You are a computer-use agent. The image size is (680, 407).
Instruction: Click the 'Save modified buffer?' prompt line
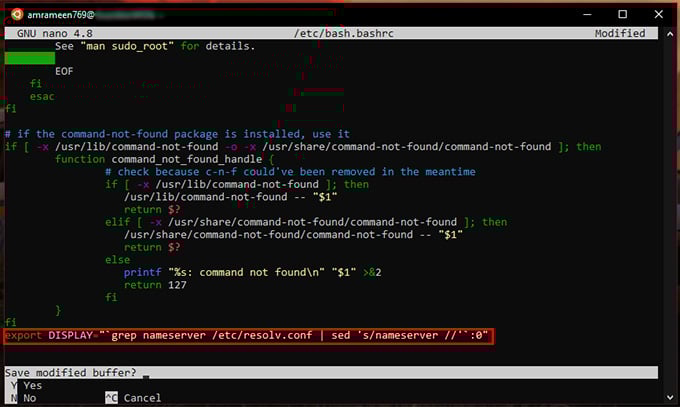(x=331, y=372)
